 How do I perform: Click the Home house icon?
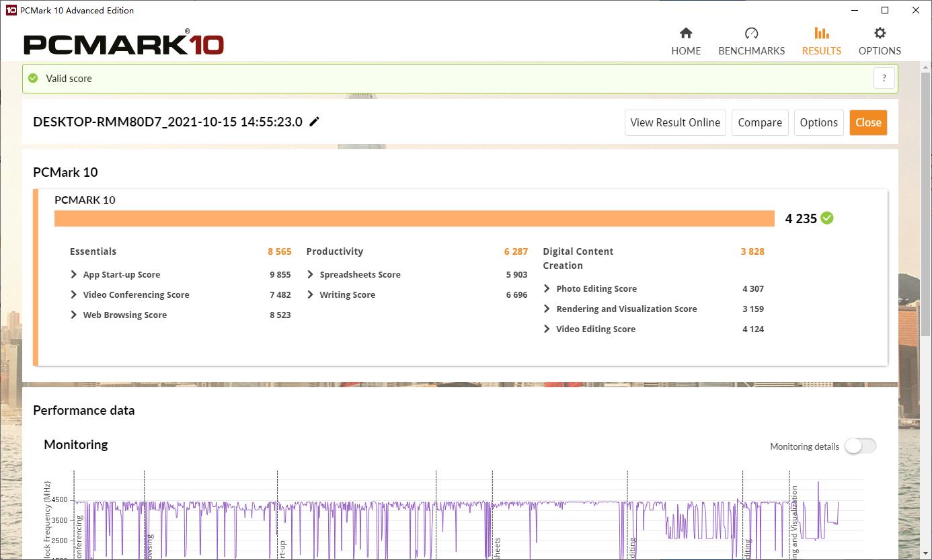pyautogui.click(x=686, y=34)
